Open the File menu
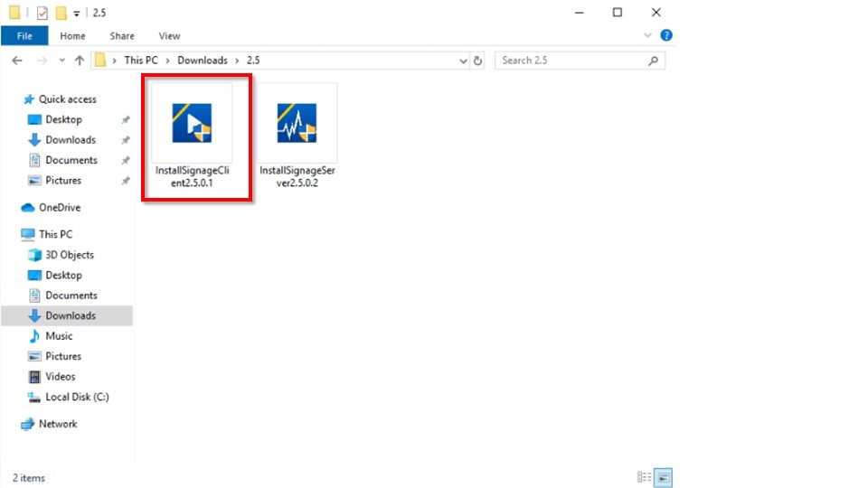The height and width of the screenshot is (488, 868). (24, 36)
